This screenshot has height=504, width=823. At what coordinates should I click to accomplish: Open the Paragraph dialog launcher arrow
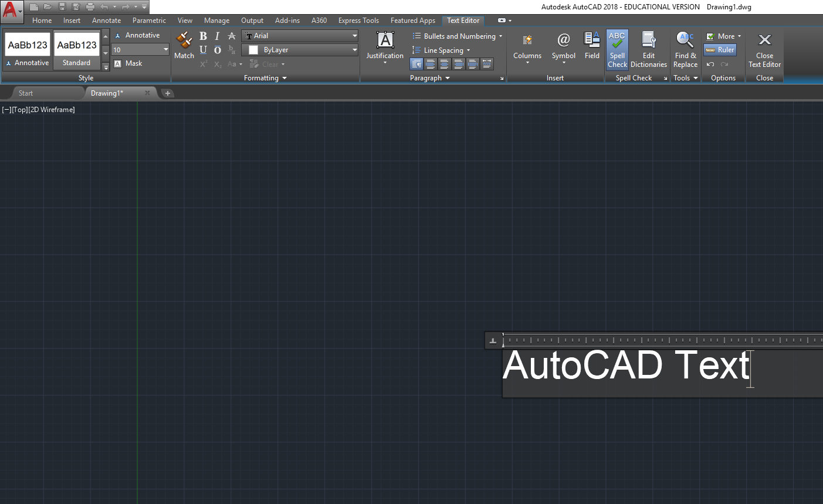[x=502, y=78]
